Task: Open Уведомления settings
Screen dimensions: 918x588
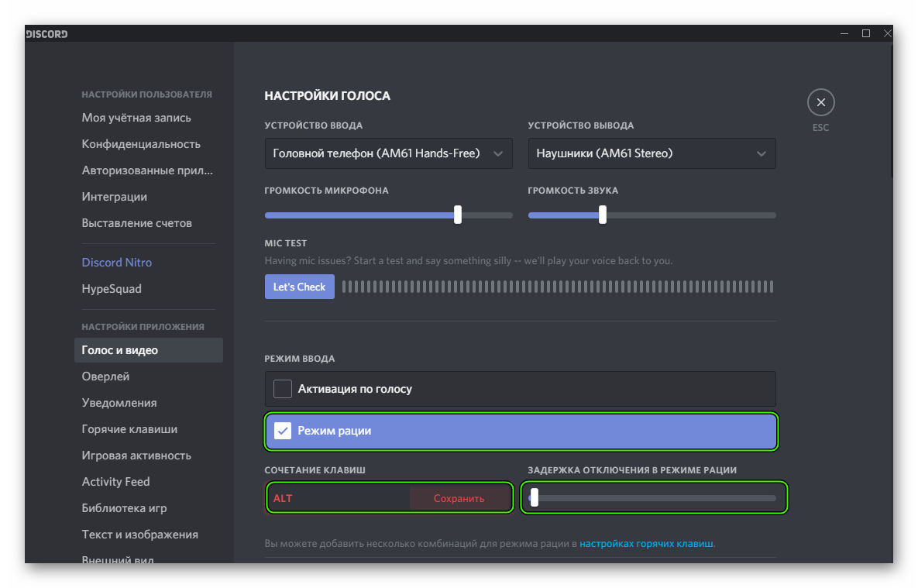Action: click(x=119, y=403)
